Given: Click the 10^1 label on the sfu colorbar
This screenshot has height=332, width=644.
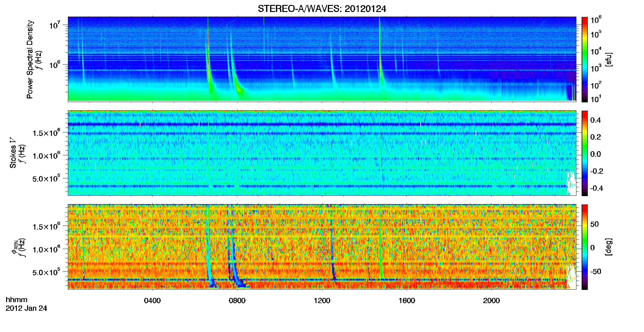Looking at the screenshot, I should pyautogui.click(x=596, y=99).
